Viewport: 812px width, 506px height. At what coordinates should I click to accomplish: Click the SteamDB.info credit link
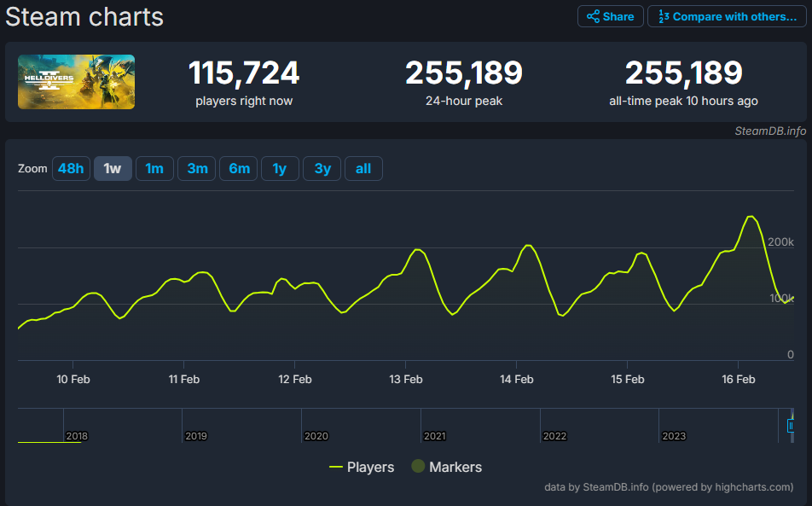point(770,131)
